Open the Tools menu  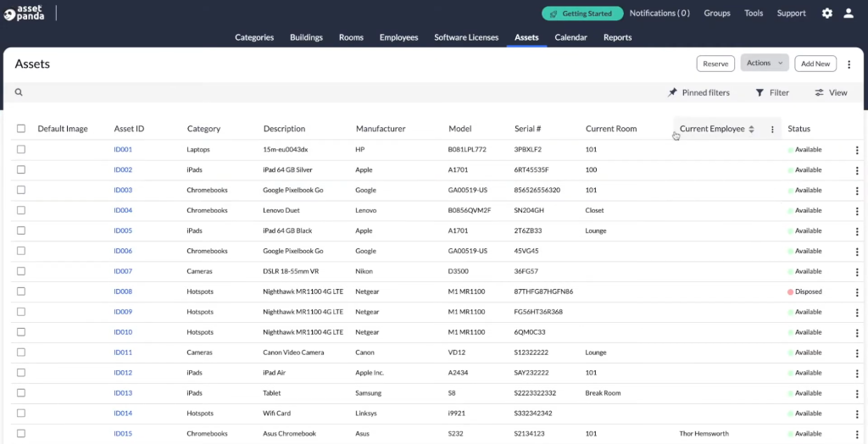(754, 14)
